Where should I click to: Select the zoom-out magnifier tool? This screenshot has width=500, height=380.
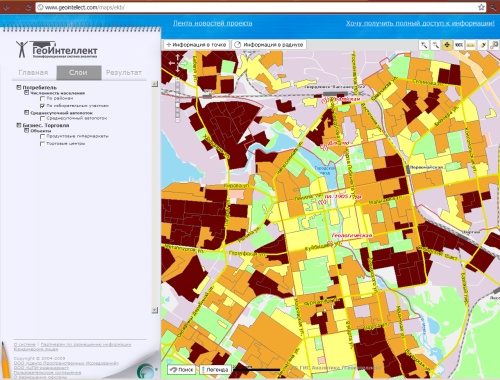pyautogui.click(x=435, y=45)
